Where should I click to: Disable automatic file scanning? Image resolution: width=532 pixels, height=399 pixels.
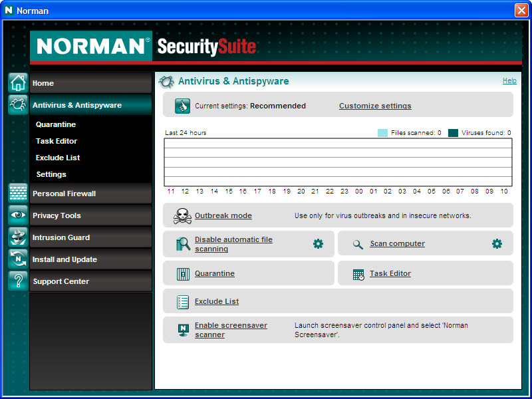233,244
